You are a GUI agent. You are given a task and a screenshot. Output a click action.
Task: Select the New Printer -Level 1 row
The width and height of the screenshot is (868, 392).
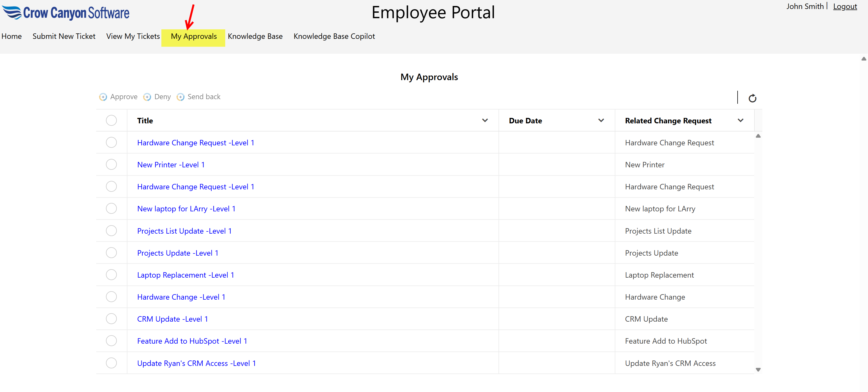click(111, 164)
